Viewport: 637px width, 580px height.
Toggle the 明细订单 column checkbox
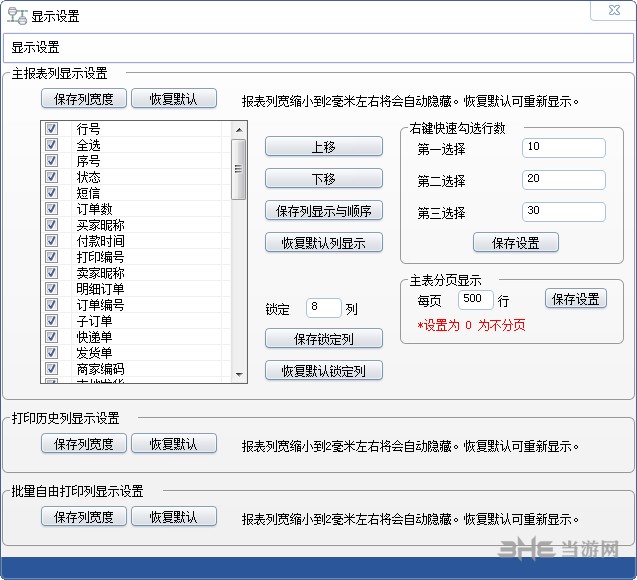pyautogui.click(x=52, y=289)
